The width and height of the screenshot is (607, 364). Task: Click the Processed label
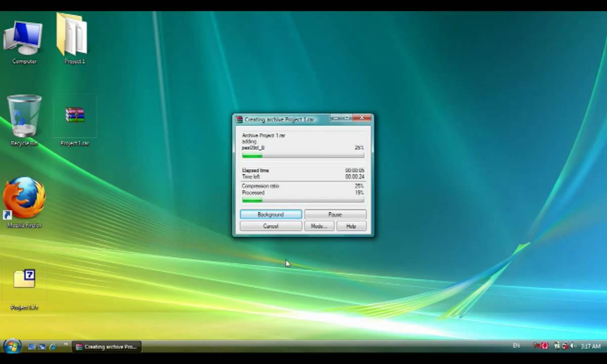[253, 193]
